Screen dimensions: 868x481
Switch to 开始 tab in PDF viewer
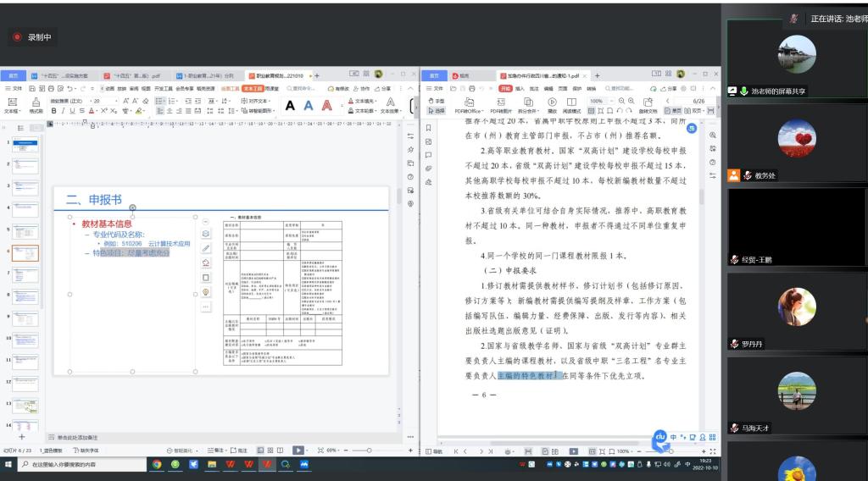pos(505,88)
